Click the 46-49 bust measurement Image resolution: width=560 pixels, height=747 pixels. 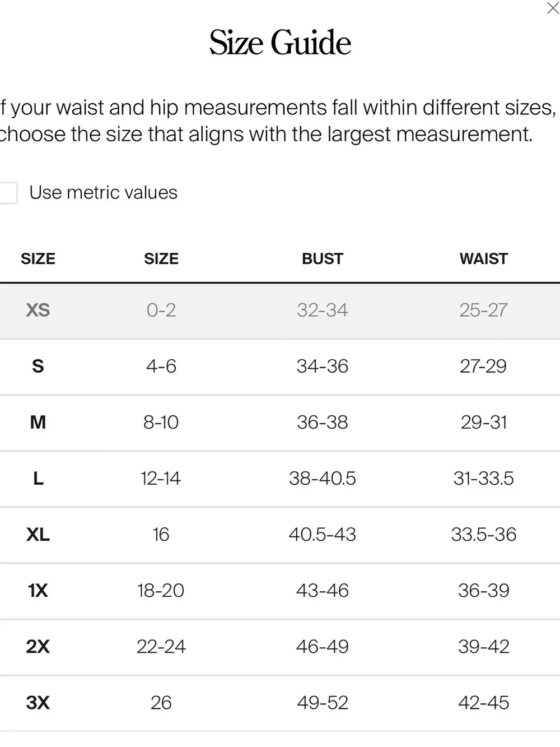tap(323, 646)
